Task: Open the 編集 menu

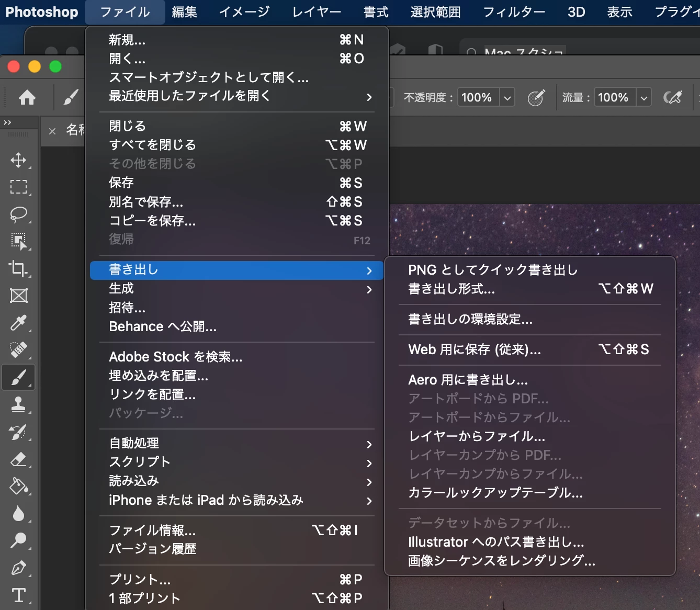Action: [x=185, y=12]
